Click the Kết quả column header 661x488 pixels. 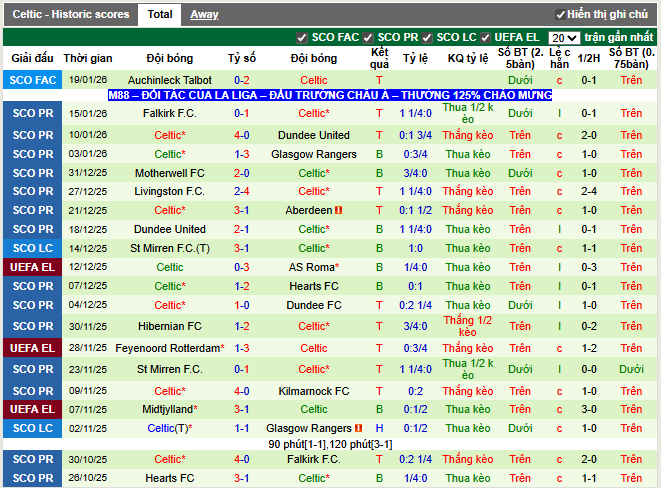click(379, 58)
